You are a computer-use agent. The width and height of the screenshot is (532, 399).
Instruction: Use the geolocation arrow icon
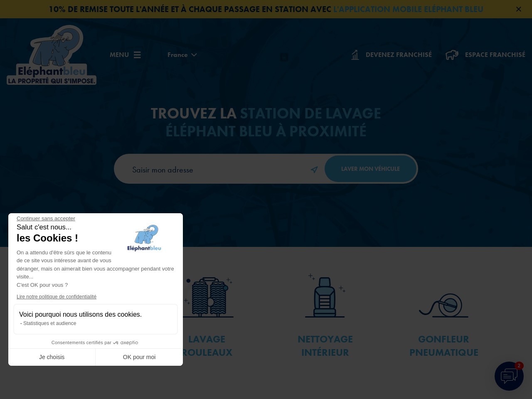[x=314, y=170]
